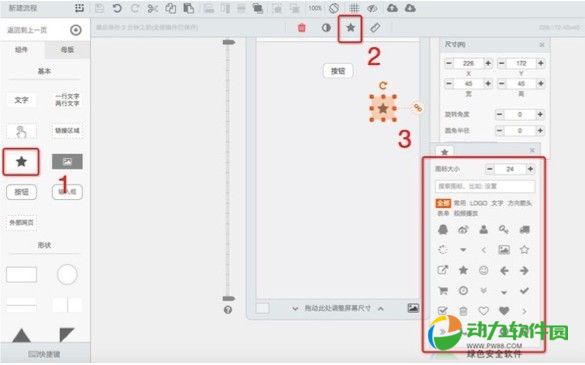Select the smiley face icon in picker

click(x=484, y=270)
